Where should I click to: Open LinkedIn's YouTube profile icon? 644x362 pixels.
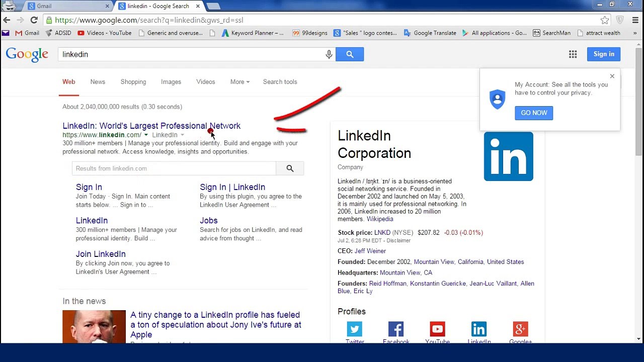[x=437, y=329]
